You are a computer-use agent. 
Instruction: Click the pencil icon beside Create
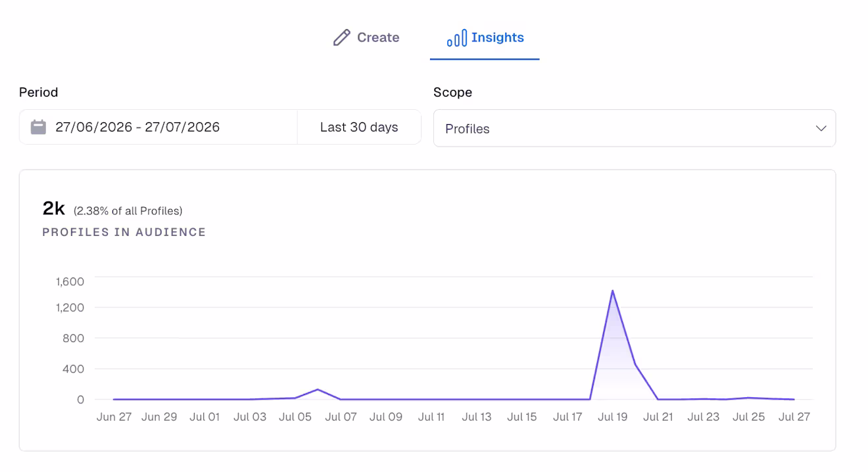click(341, 37)
